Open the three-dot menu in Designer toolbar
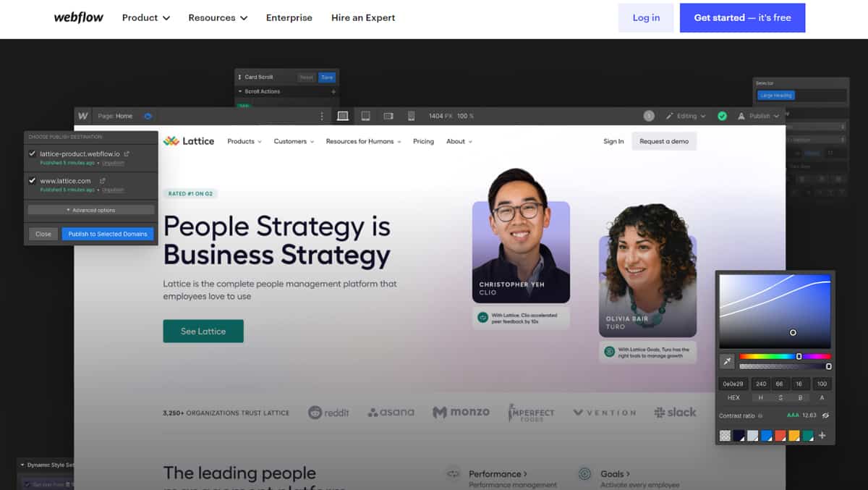This screenshot has width=868, height=490. tap(322, 116)
